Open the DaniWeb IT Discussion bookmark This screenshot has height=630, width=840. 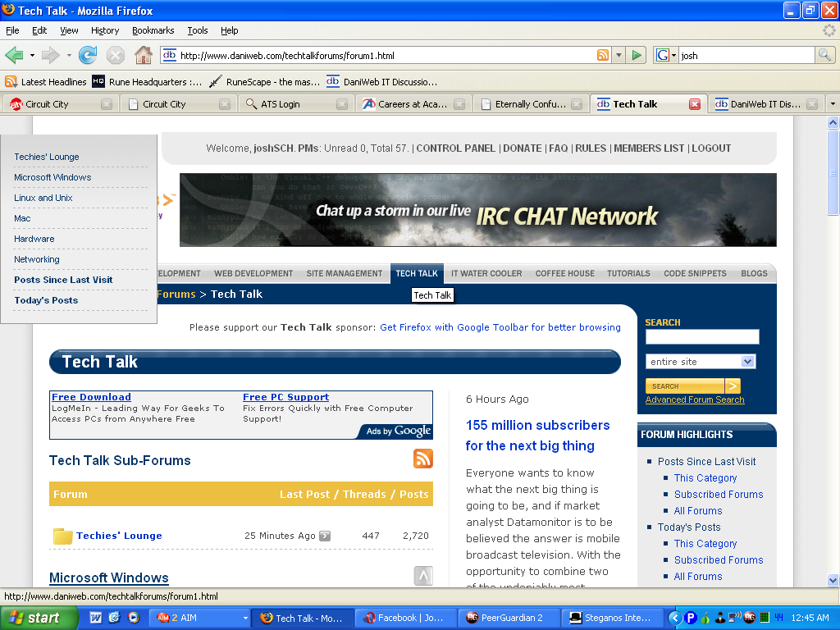(382, 82)
